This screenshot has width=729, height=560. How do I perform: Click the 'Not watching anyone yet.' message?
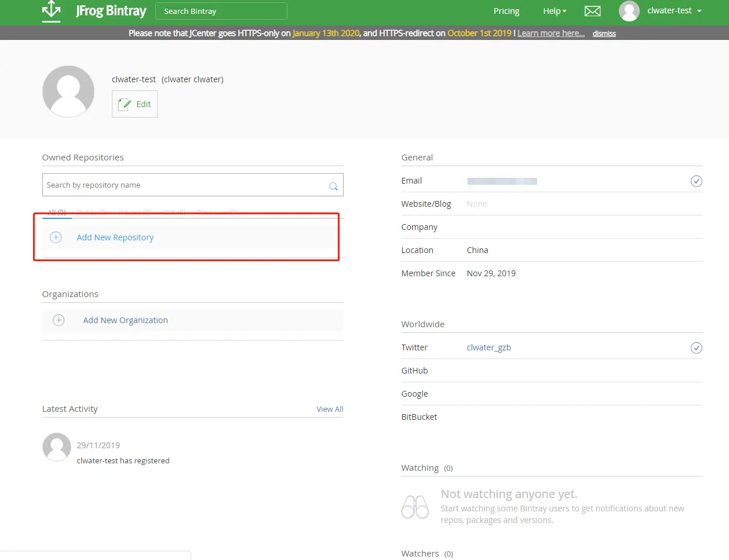pos(509,494)
